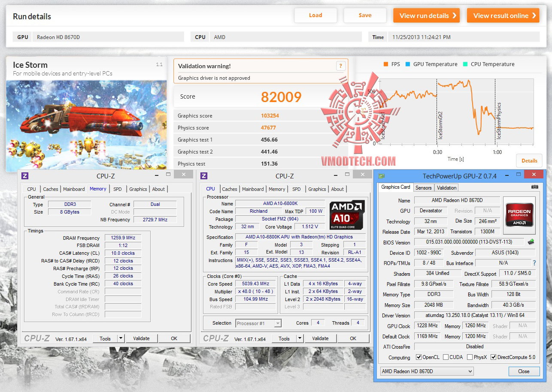The image size is (552, 392).
Task: Open Caches tab in the CPU-Z processor window
Action: pos(230,189)
